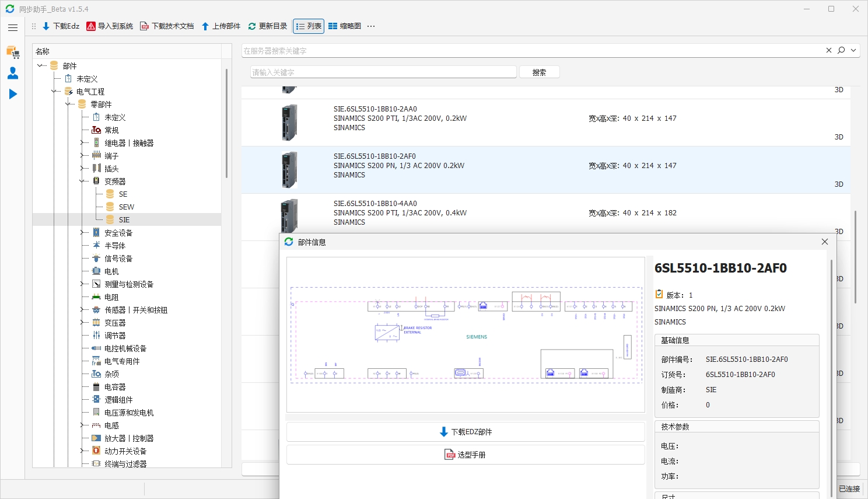Viewport: 868px width, 499px height.
Task: Collapse the 零部件 tree node
Action: point(68,104)
